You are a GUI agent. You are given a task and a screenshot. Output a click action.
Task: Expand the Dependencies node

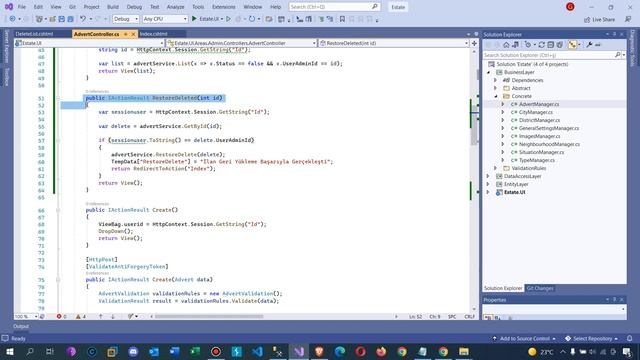point(496,80)
